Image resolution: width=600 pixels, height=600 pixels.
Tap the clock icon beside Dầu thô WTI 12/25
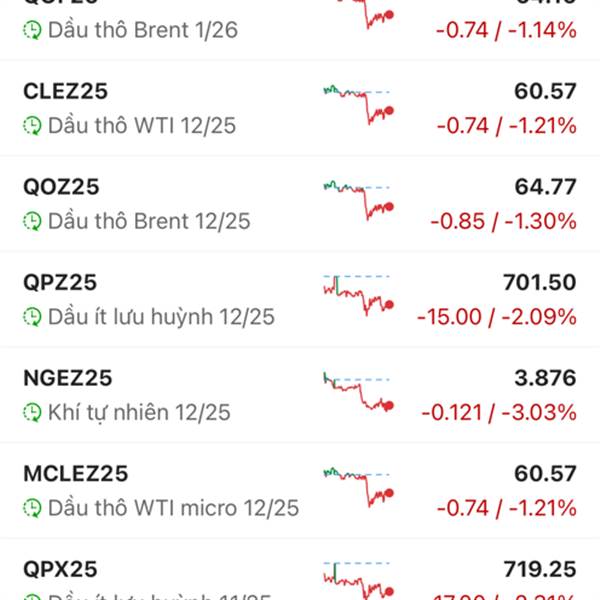(x=33, y=126)
